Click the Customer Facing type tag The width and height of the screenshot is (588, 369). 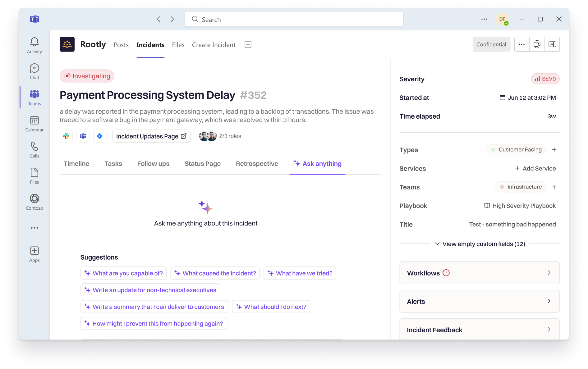pyautogui.click(x=516, y=150)
